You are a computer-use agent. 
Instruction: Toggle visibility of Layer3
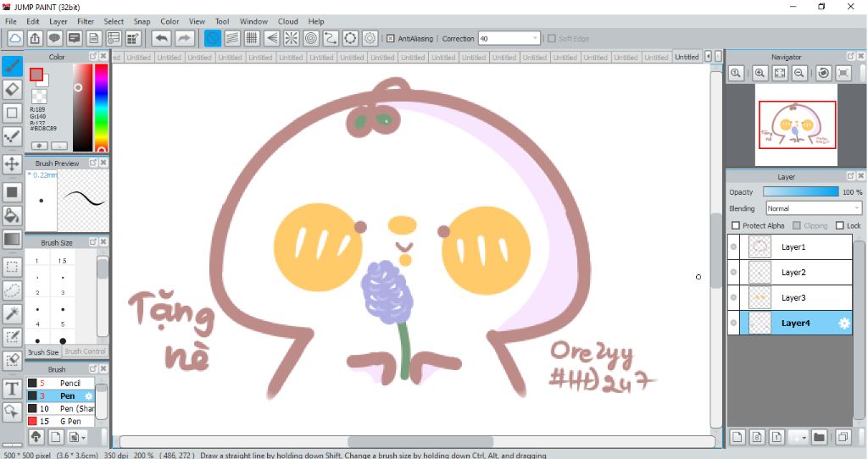pos(733,297)
